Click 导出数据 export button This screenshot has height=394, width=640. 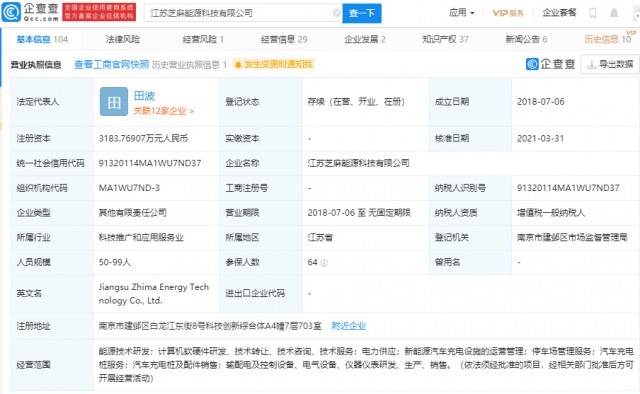[x=610, y=64]
